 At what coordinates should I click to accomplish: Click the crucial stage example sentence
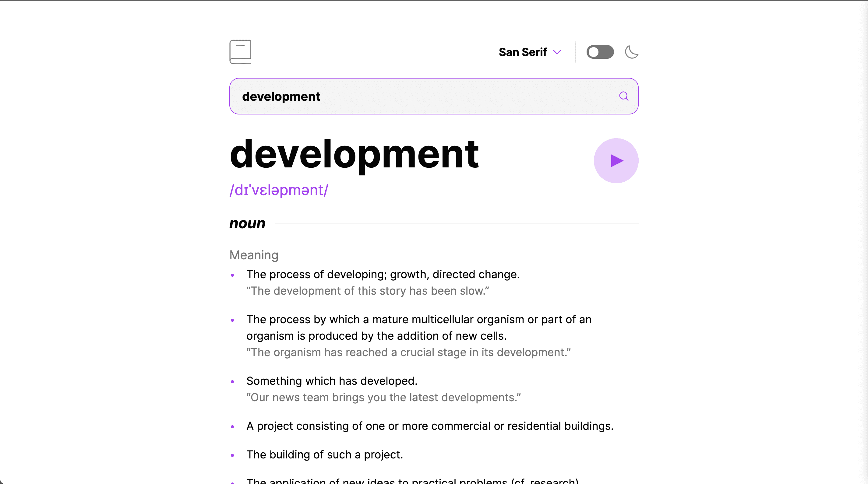point(408,352)
